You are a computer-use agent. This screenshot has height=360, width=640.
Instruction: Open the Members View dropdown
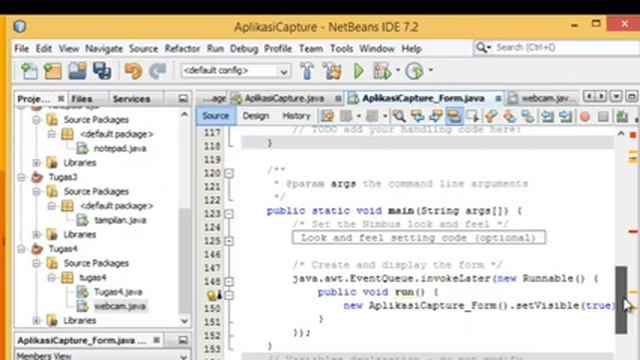tap(183, 356)
